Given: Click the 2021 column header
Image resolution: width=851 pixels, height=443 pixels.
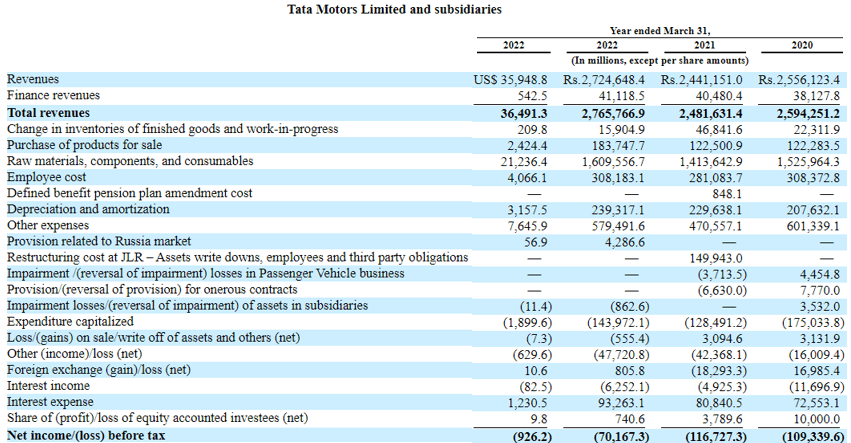Looking at the screenshot, I should [x=704, y=46].
